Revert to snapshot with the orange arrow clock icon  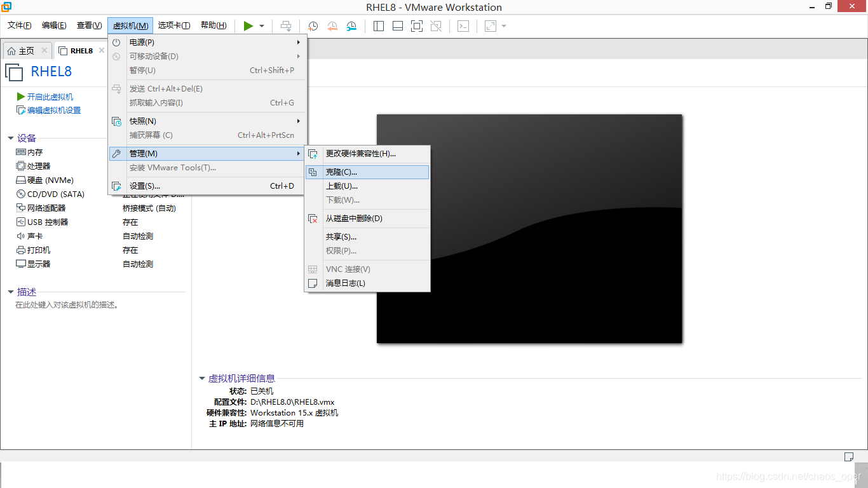332,26
